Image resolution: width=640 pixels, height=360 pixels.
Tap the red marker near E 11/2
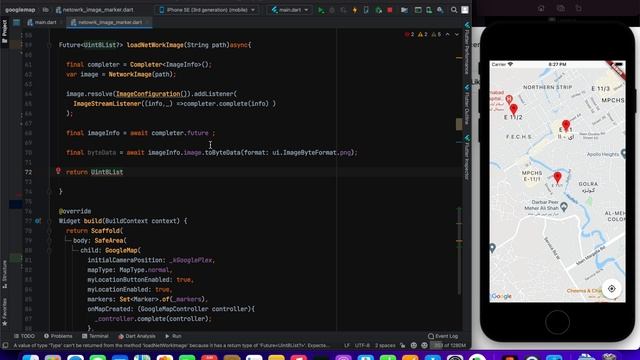tap(513, 109)
